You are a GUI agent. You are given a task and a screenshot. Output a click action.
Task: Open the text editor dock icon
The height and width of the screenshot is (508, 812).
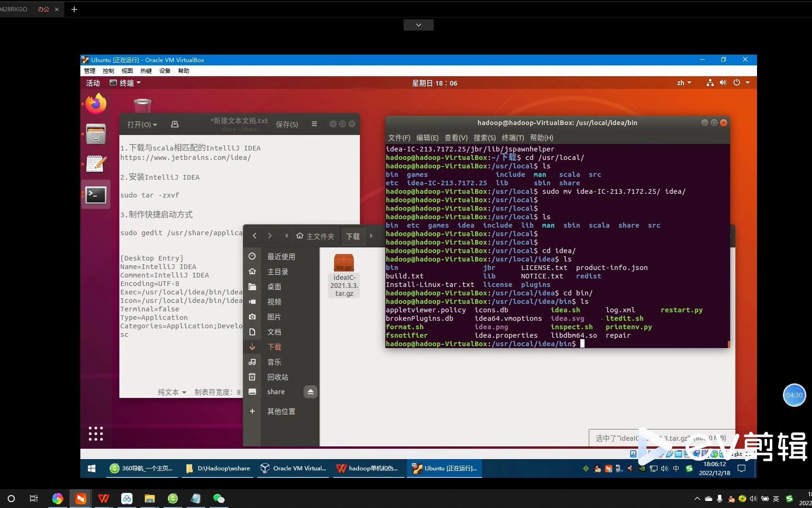(96, 164)
